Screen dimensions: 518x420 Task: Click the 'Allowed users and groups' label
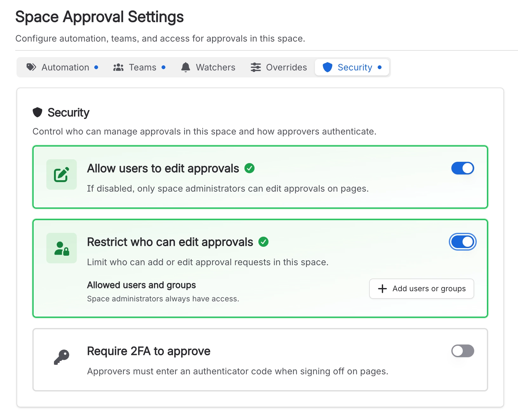[142, 285]
